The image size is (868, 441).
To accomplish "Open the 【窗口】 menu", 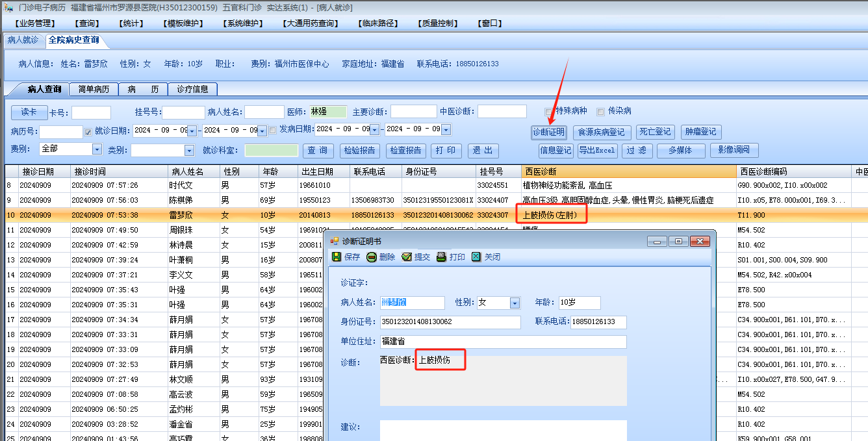I will tap(491, 23).
